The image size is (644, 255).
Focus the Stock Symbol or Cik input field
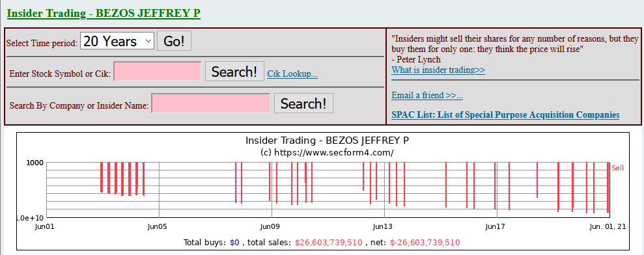158,72
